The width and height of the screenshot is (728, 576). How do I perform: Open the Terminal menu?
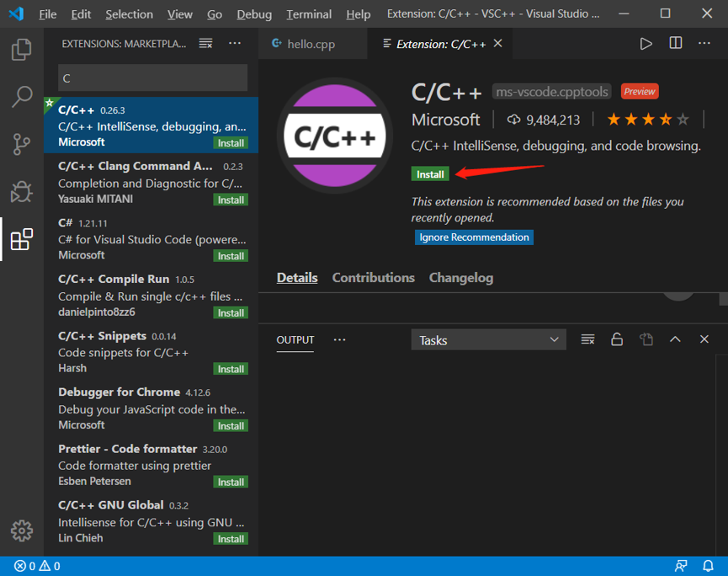tap(309, 14)
